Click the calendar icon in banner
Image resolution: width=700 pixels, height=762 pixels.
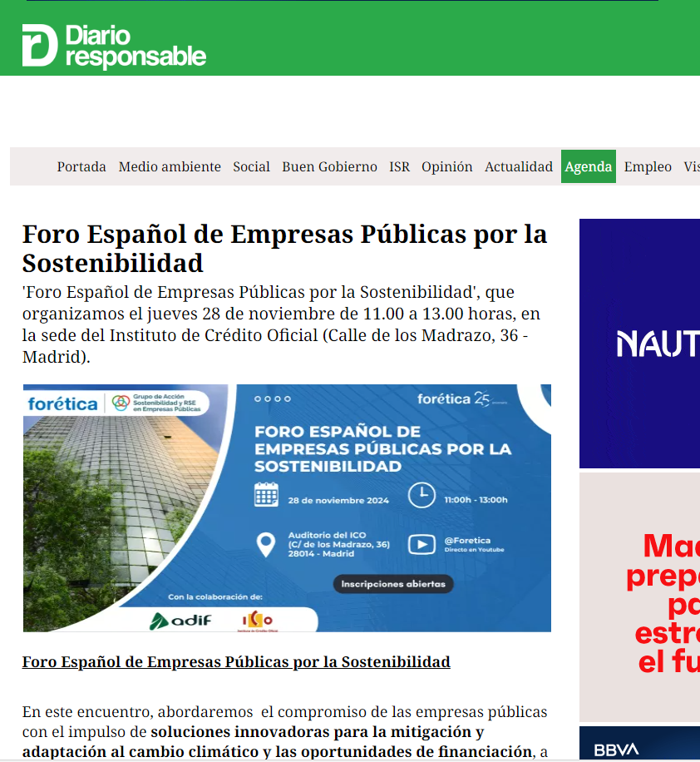266,495
